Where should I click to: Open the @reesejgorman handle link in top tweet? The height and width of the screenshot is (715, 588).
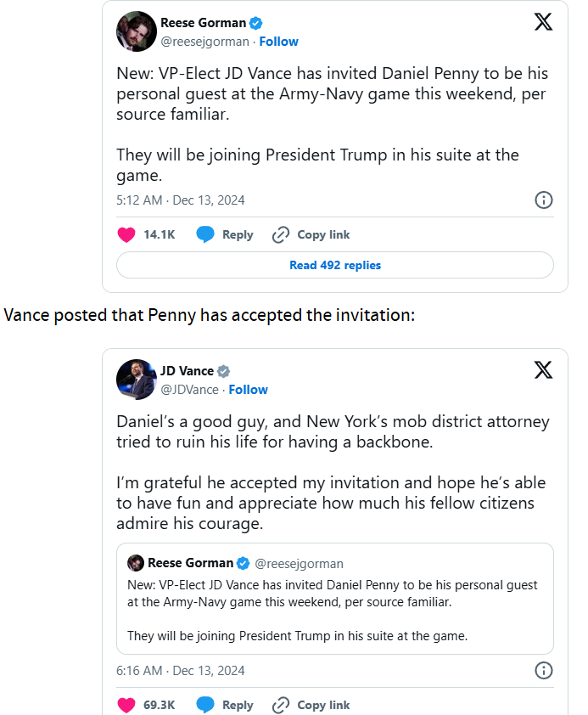pos(204,42)
